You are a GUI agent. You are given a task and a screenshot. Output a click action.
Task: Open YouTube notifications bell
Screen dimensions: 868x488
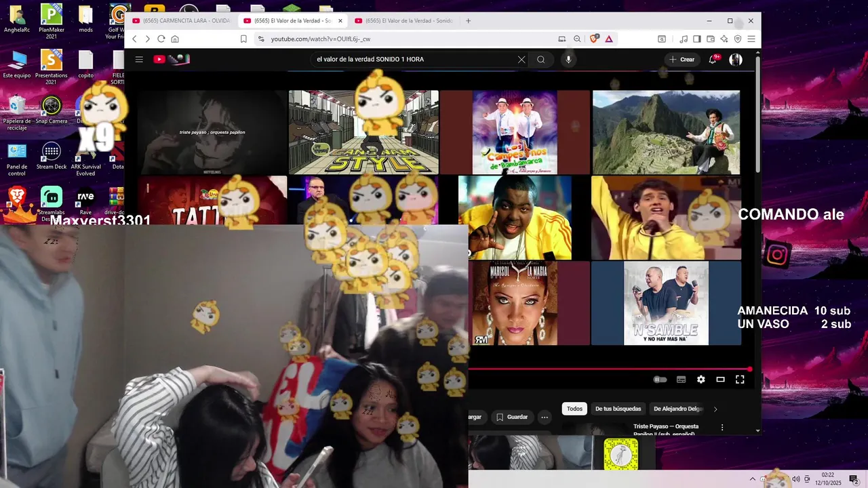tap(712, 60)
